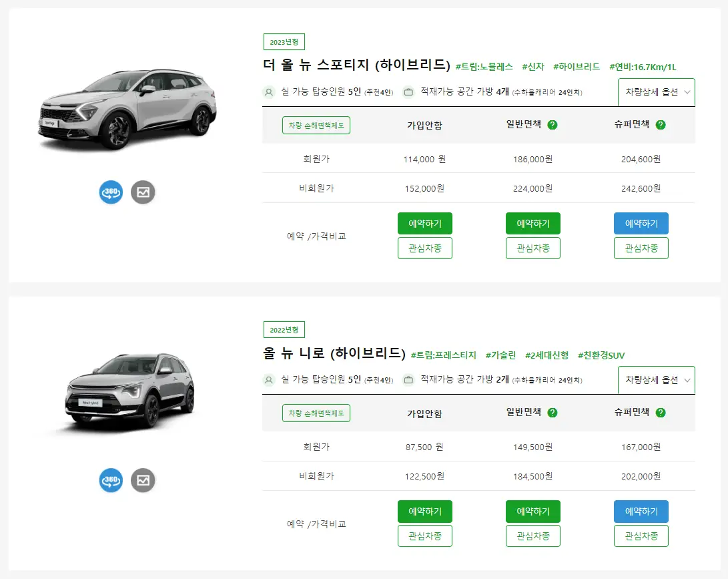
Task: Open photo gallery icon for the Sportage
Action: point(143,192)
